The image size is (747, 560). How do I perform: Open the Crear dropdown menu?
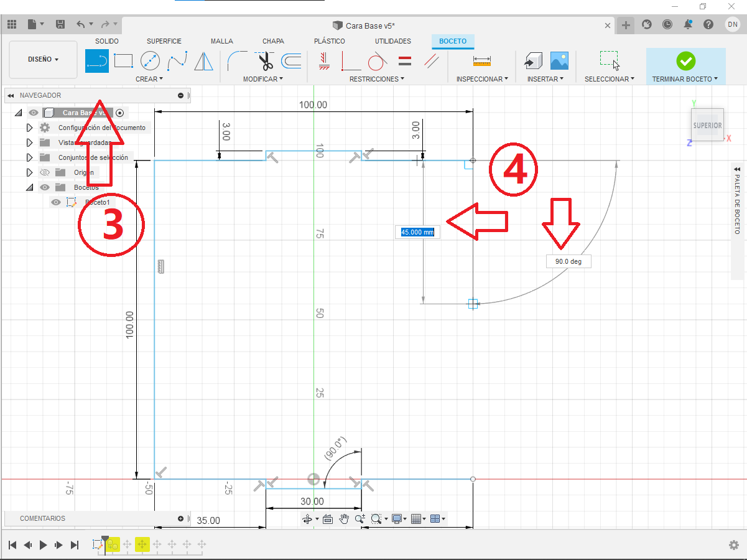(149, 79)
